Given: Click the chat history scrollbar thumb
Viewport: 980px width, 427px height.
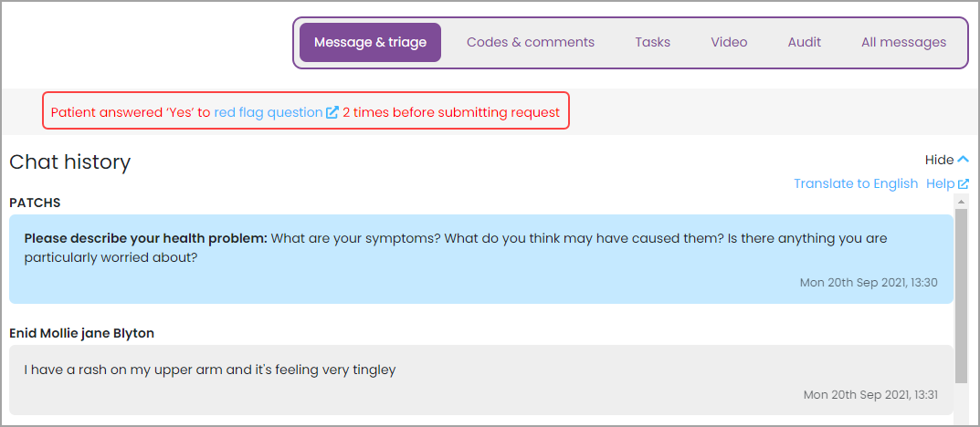Looking at the screenshot, I should (961, 296).
